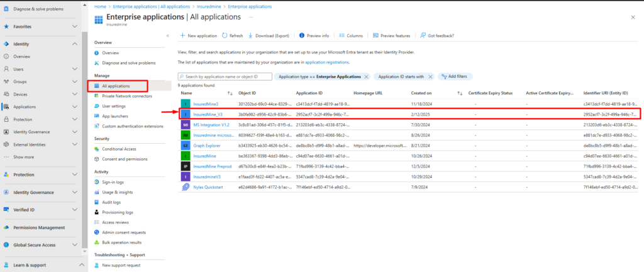This screenshot has width=644, height=272.
Task: Click the Protection lock icon under Identity
Action: click(6, 119)
